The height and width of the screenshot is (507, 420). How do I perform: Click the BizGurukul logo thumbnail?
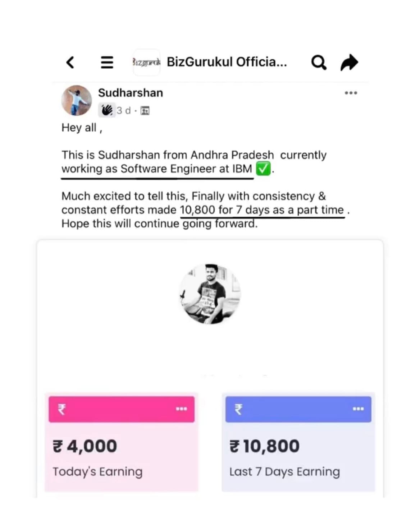[x=146, y=62]
